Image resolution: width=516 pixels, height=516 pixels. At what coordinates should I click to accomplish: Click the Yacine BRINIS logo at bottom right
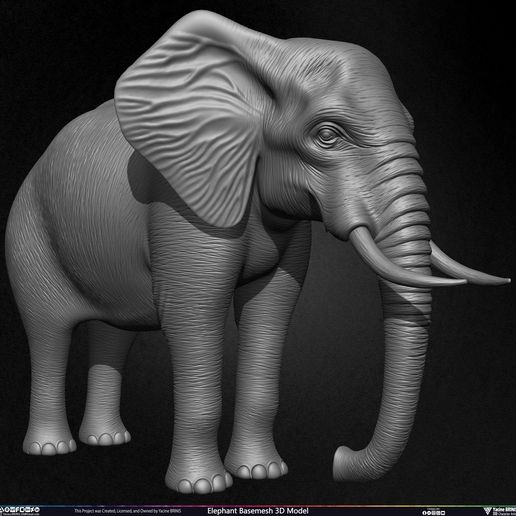point(499,511)
